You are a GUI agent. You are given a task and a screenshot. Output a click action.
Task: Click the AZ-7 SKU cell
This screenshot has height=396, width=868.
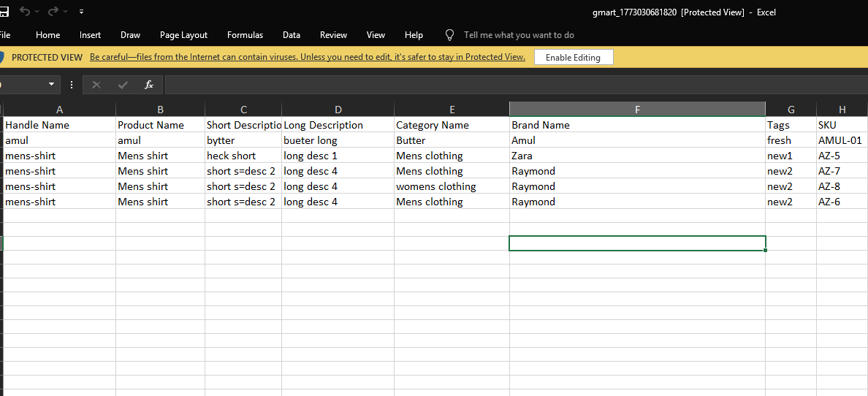pos(842,171)
